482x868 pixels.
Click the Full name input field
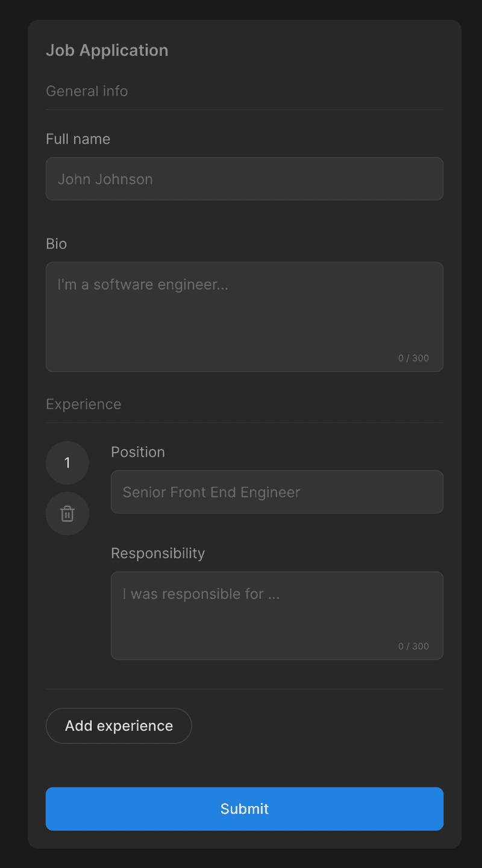(244, 179)
